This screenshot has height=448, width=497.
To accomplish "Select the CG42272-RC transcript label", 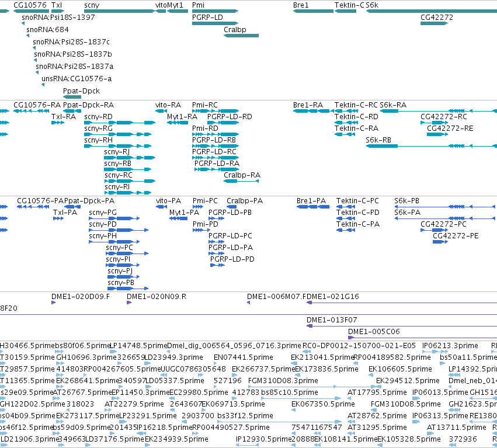I will 444,117.
